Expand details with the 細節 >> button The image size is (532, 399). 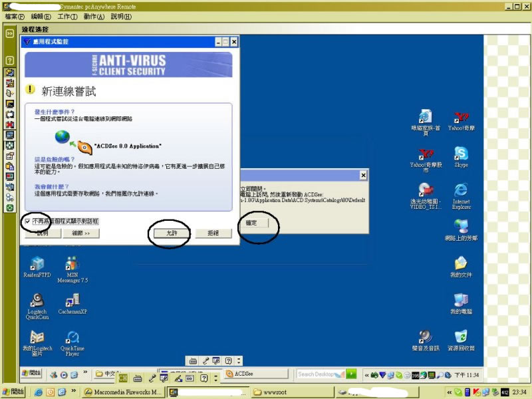(80, 233)
